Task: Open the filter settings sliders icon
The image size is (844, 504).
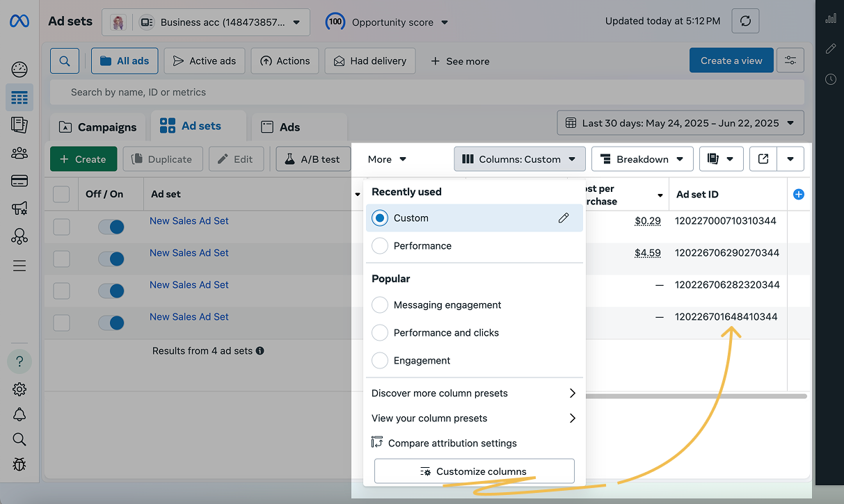Action: (790, 60)
